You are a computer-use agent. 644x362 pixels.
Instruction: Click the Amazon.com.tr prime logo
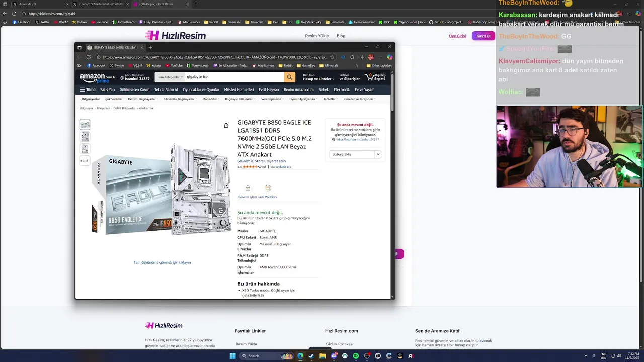[98, 78]
